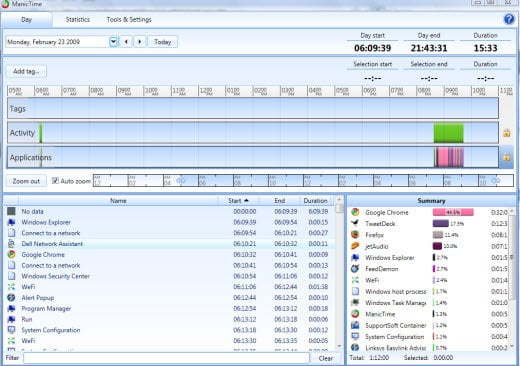Image resolution: width=520 pixels, height=366 pixels.
Task: Click the Zoom out button
Action: coord(26,181)
